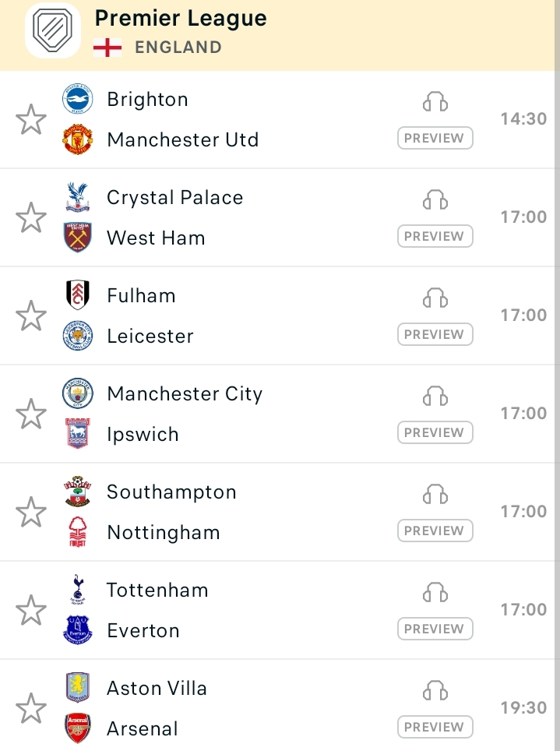Open preview for Tottenham vs Everton

click(x=435, y=629)
